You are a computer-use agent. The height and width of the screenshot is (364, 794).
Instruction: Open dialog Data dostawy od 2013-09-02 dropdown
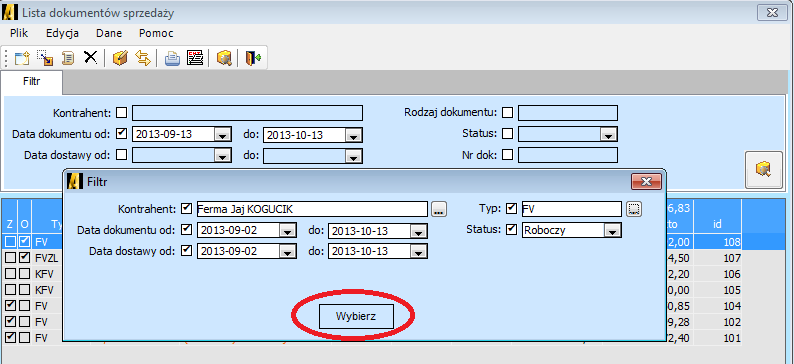[x=287, y=252]
